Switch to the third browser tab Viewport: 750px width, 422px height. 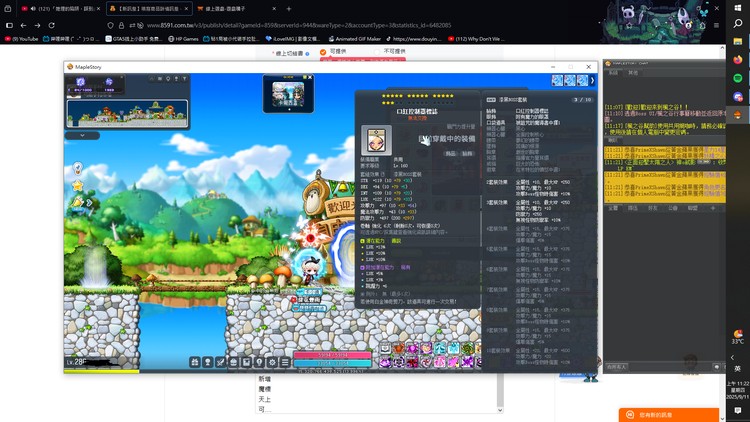237,9
